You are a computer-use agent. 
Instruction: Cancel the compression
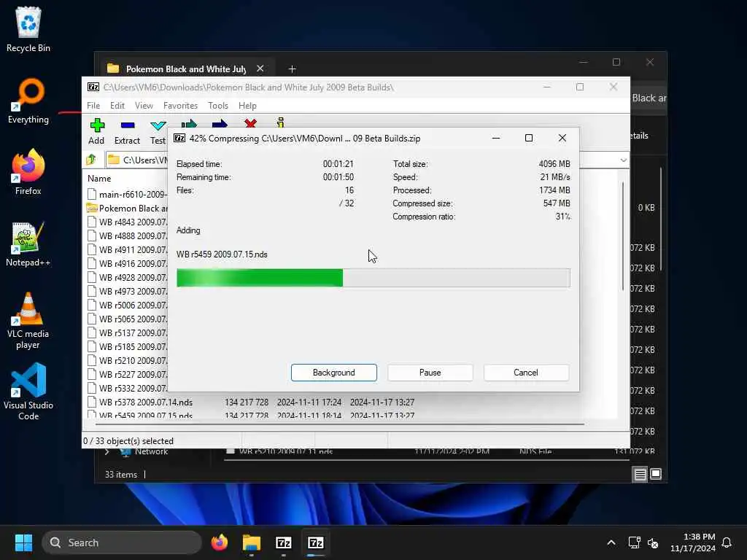(525, 373)
